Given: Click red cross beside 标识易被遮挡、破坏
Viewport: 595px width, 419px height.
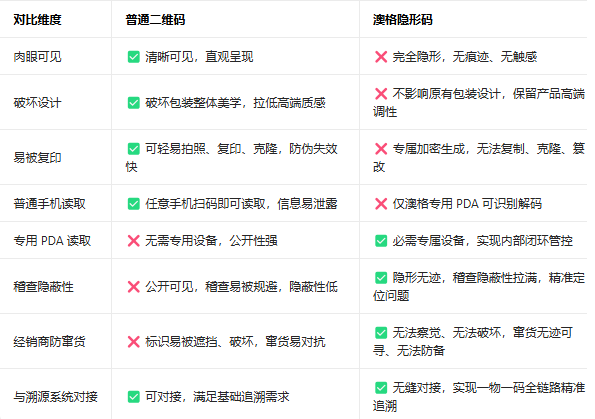Looking at the screenshot, I should coord(134,342).
